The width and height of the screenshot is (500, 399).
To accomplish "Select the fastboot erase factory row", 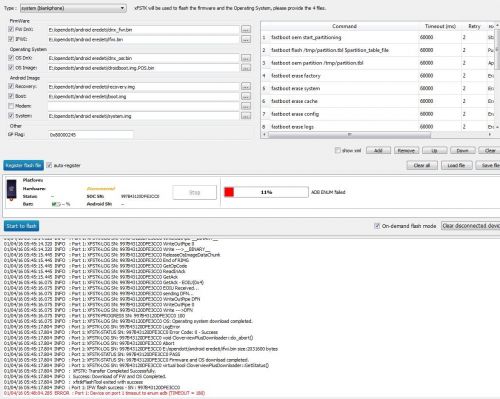I will pos(378,76).
